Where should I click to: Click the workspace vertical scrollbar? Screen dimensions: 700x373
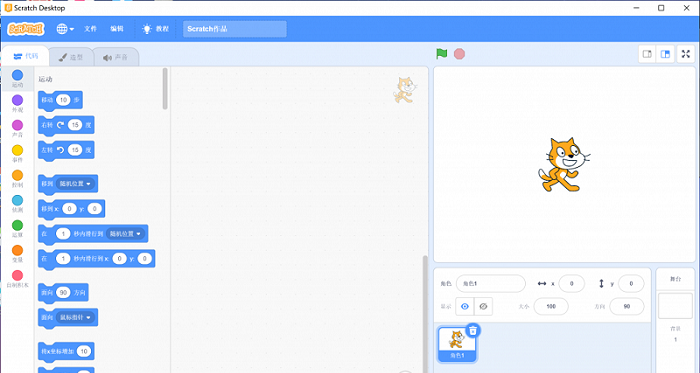pyautogui.click(x=425, y=314)
